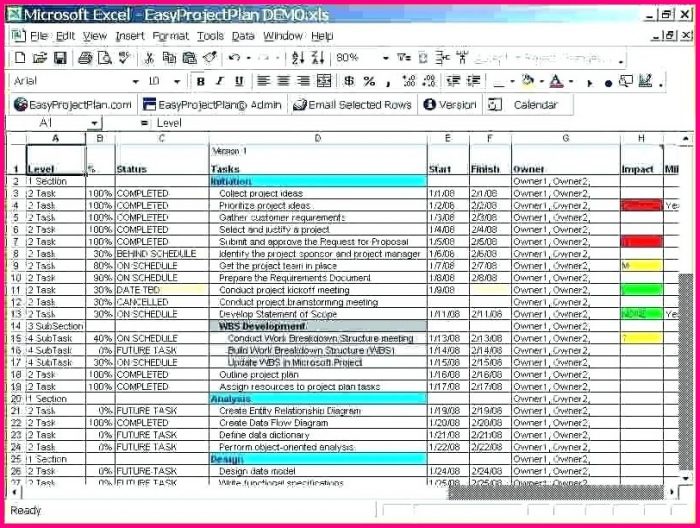This screenshot has width=700, height=528.
Task: Apply Percent style
Action: (369, 81)
